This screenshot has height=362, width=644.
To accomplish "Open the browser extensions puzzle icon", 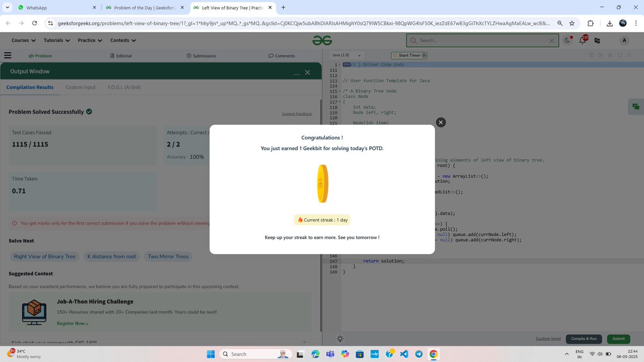I will point(590,23).
